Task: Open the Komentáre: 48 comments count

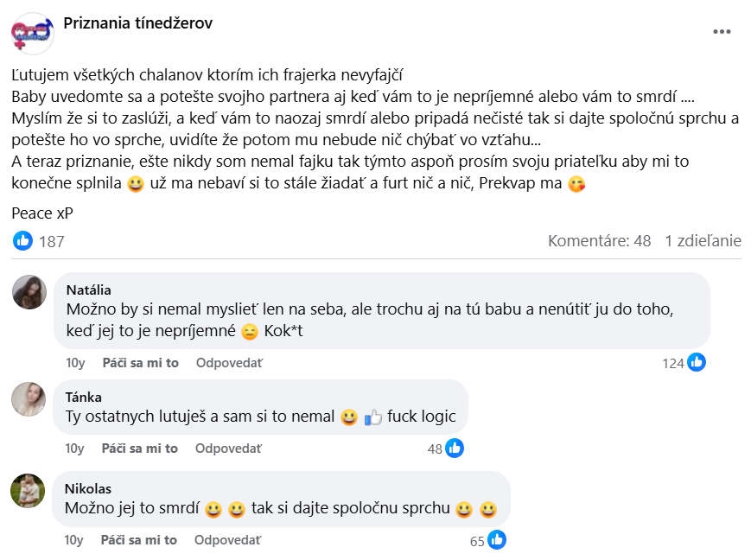Action: click(599, 241)
